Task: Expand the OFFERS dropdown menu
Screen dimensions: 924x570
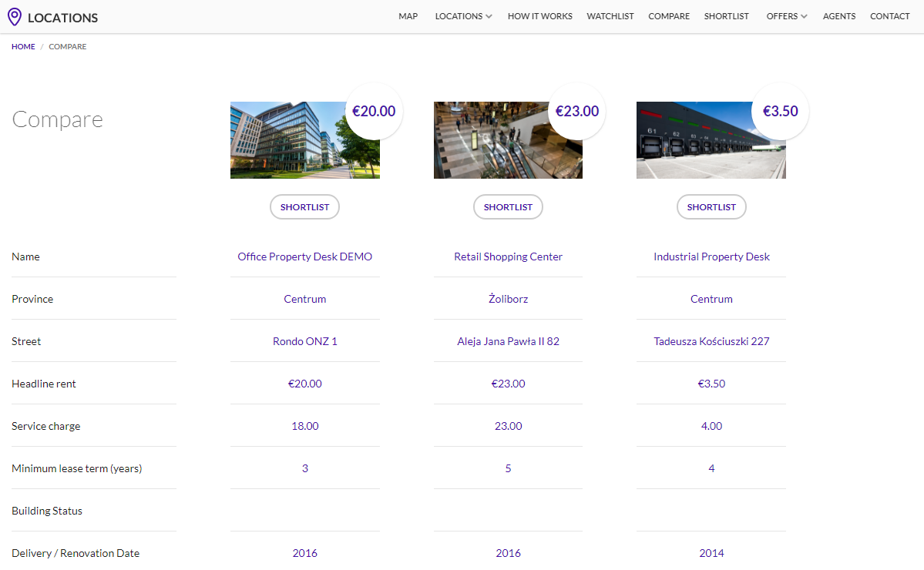Action: click(x=787, y=16)
